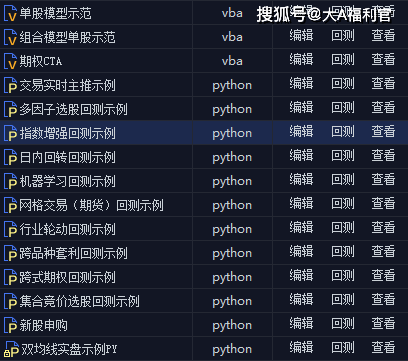408x361 pixels.
Task: Click the Python file icon for 新股申购
Action: [10, 325]
